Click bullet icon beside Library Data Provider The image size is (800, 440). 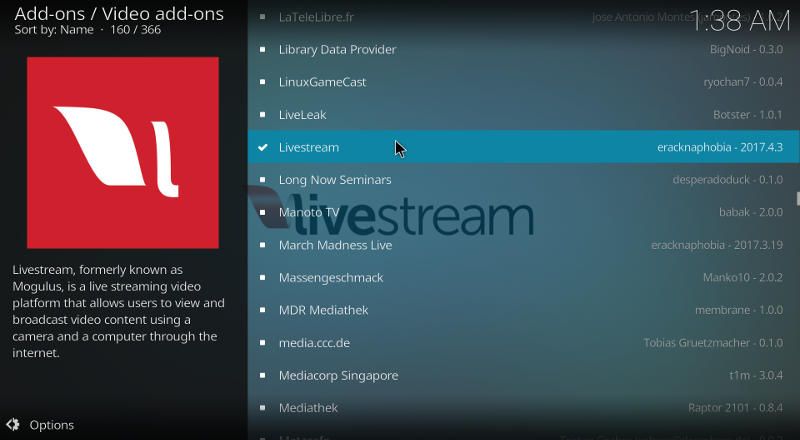[x=262, y=50]
